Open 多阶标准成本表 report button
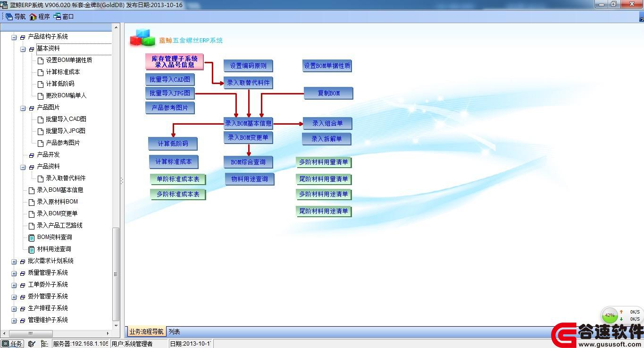The width and height of the screenshot is (644, 348). tap(178, 194)
